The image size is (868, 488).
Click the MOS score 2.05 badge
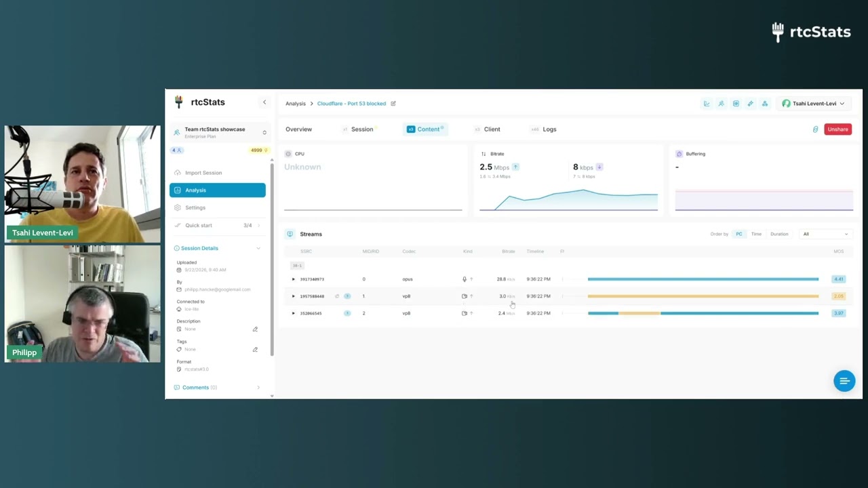point(839,296)
